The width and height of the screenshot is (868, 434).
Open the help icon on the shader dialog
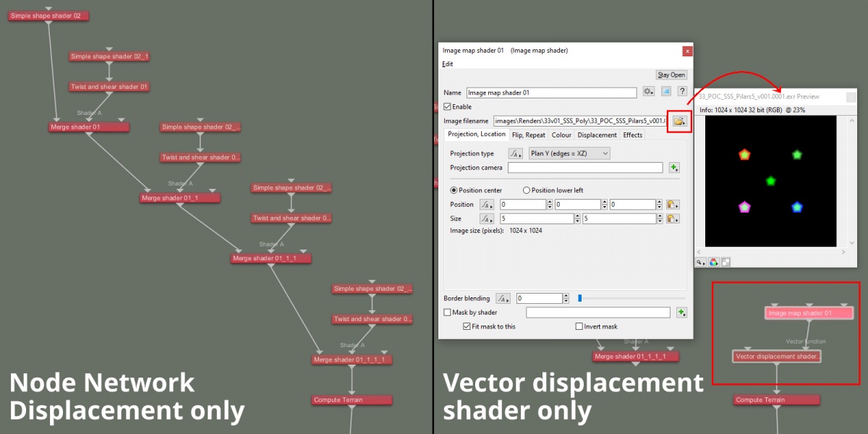(x=681, y=91)
